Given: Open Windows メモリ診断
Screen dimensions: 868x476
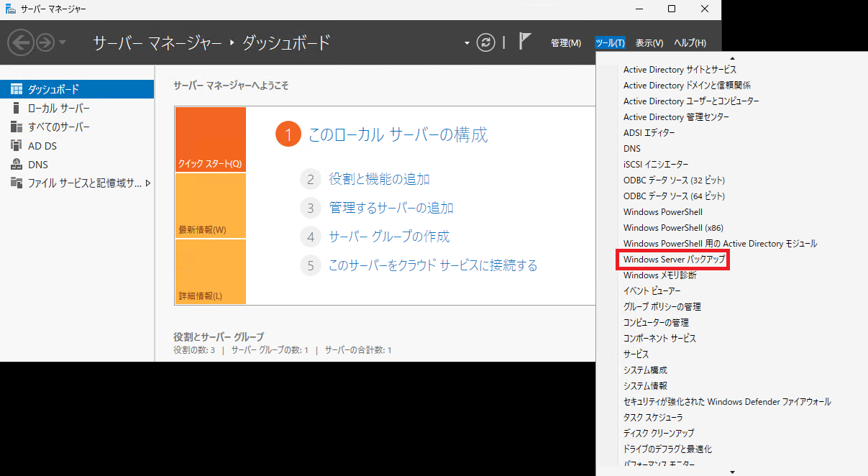Looking at the screenshot, I should tap(659, 275).
